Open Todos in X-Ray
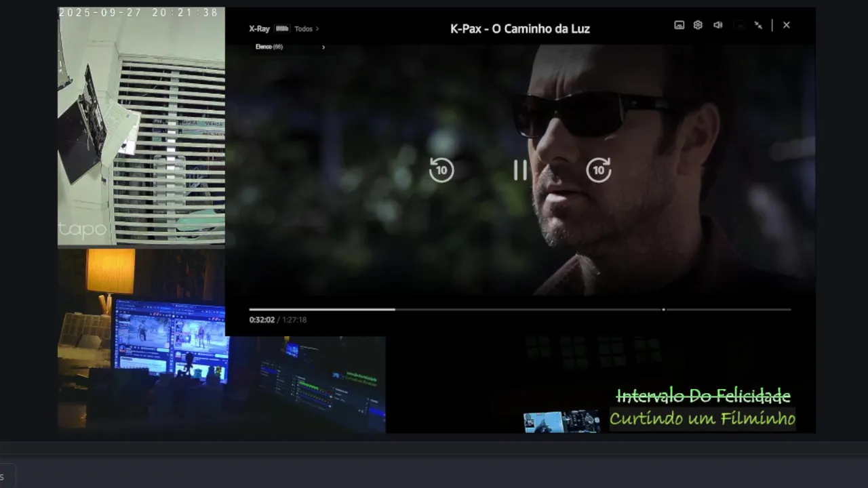This screenshot has width=868, height=488. click(x=307, y=29)
